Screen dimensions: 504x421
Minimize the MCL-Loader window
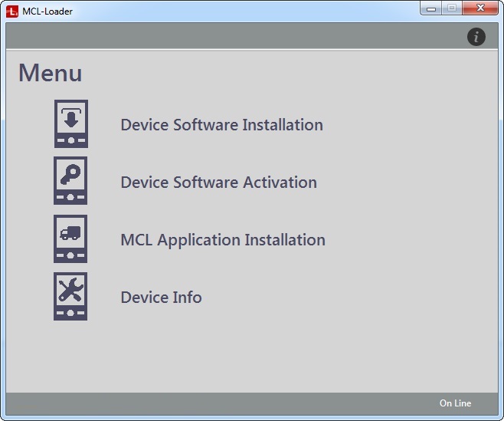coord(431,8)
